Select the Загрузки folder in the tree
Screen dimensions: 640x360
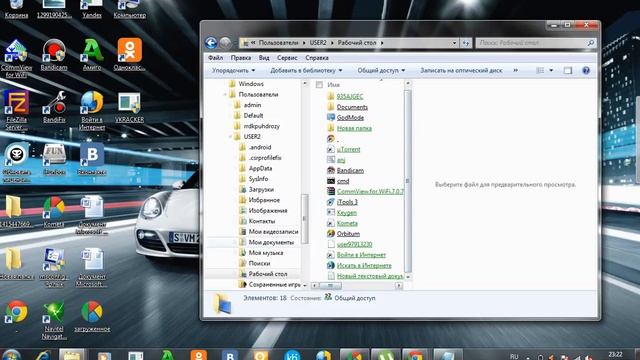point(261,190)
